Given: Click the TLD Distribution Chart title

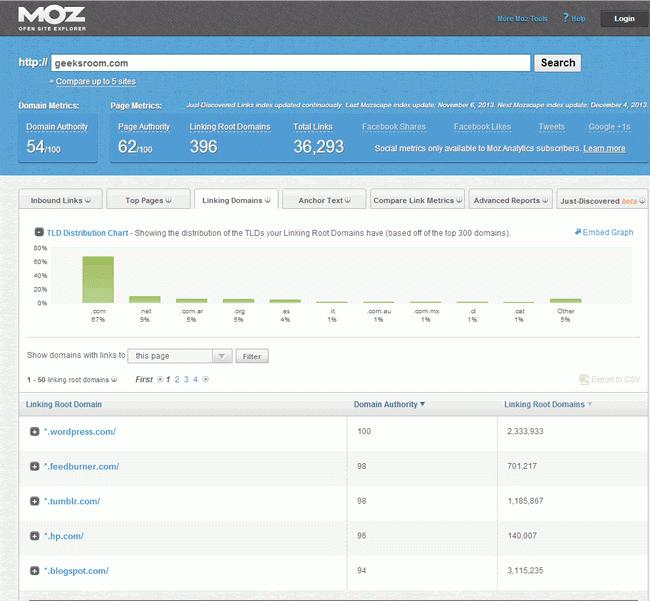Looking at the screenshot, I should 87,233.
